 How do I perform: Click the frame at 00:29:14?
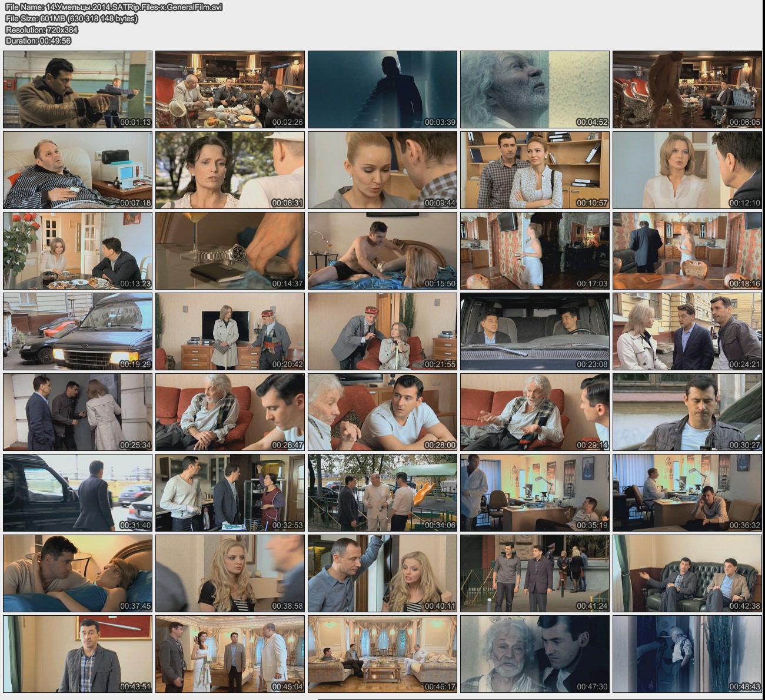pos(535,412)
